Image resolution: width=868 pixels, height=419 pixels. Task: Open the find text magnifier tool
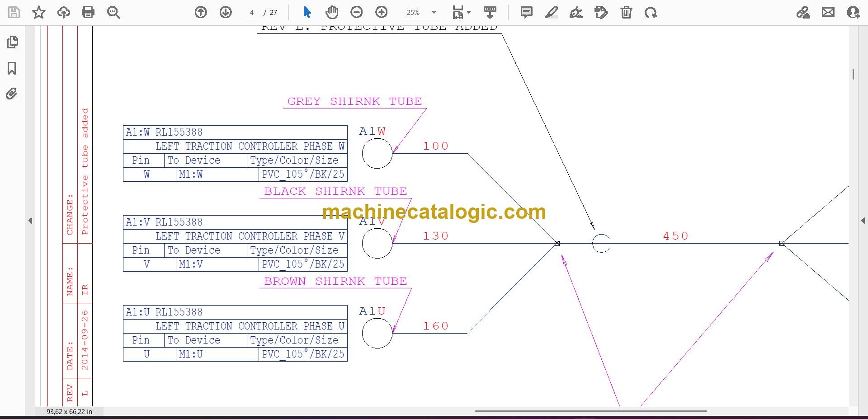[x=113, y=12]
